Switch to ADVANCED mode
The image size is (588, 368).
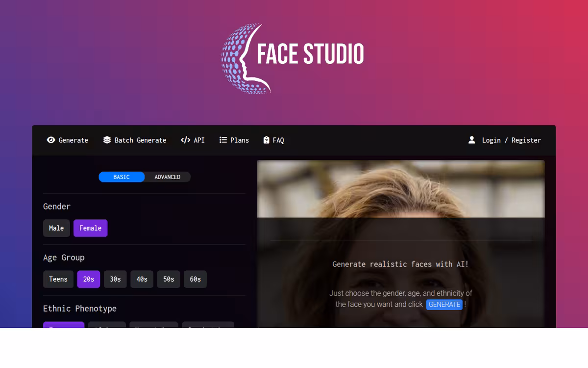(x=168, y=177)
